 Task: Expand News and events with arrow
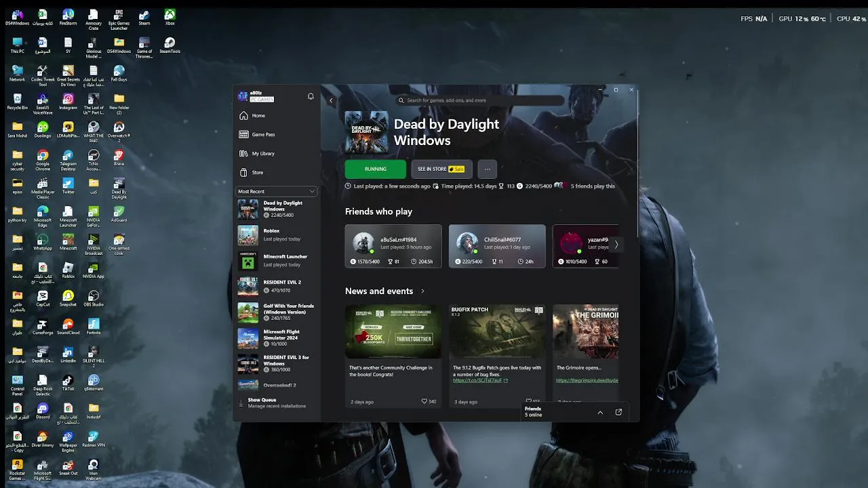tap(422, 291)
